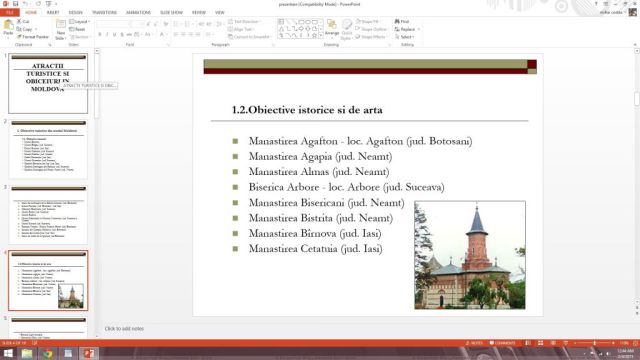This screenshot has height=360, width=640.
Task: Click the Save icon in quick access toolbar
Action: (16, 4)
